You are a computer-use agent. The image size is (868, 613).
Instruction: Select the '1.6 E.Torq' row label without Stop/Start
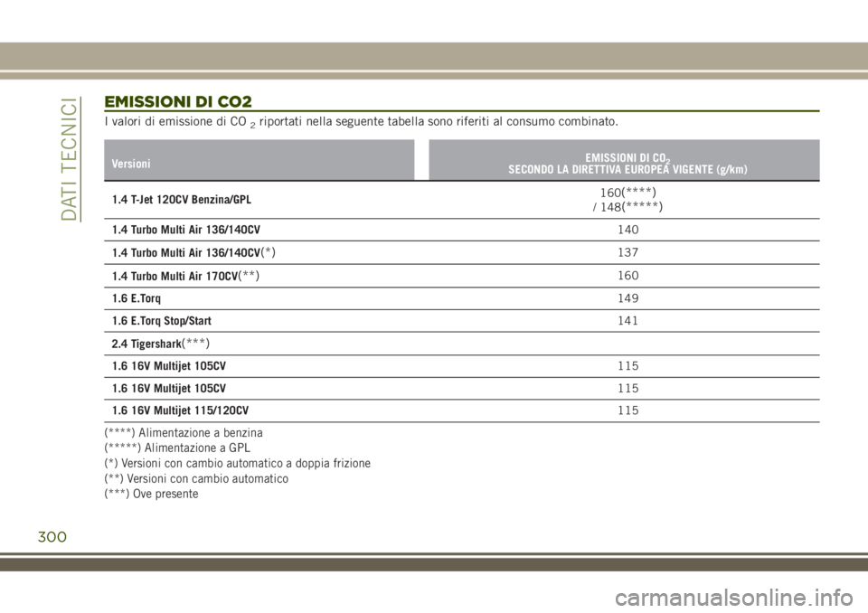[x=137, y=298]
